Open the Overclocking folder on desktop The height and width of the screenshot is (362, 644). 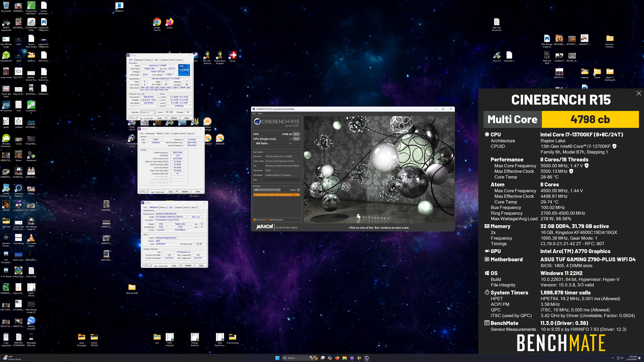point(232,339)
